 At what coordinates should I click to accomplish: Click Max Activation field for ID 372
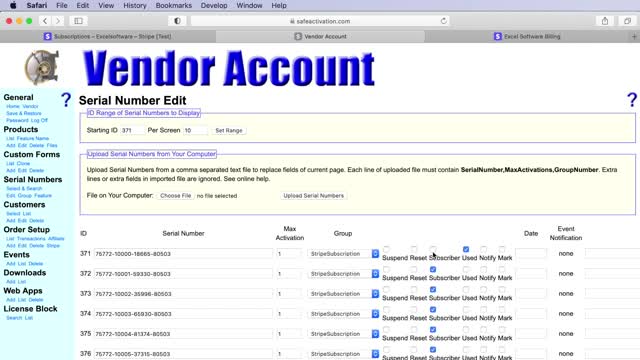(x=289, y=273)
